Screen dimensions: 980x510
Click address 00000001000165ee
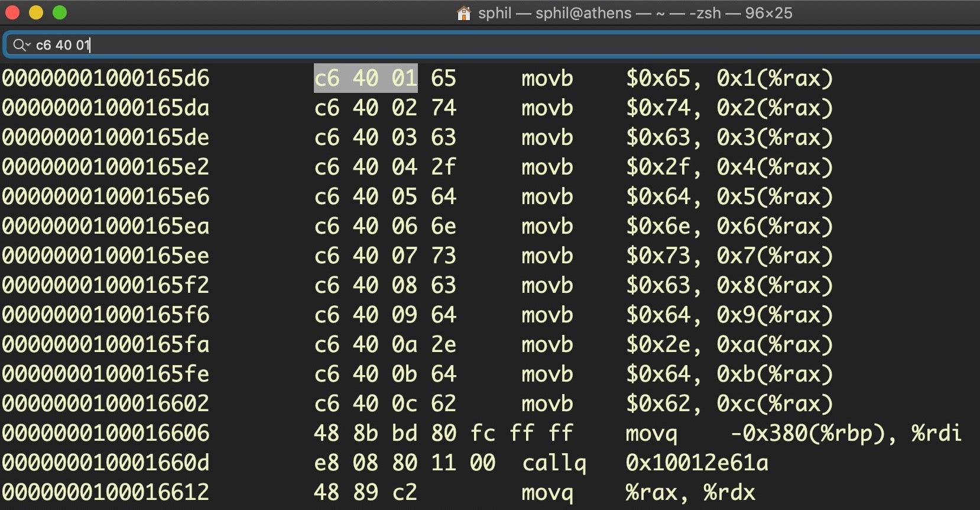pyautogui.click(x=106, y=256)
